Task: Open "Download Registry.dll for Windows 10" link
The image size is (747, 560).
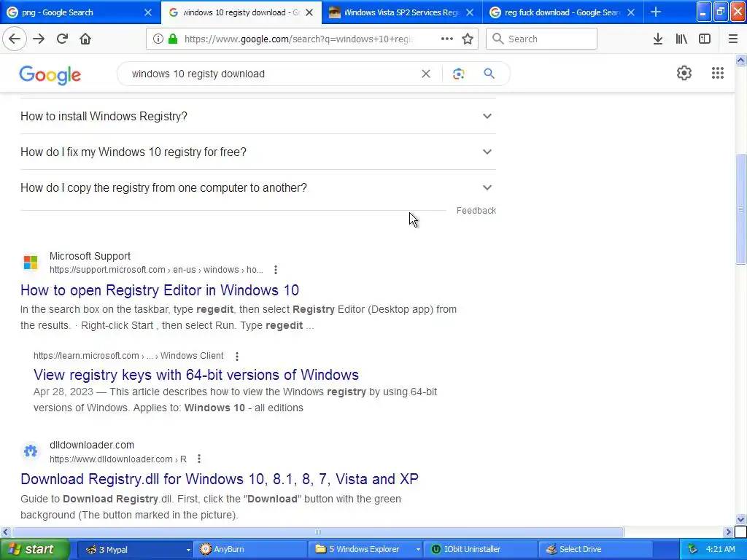Action: click(x=219, y=479)
